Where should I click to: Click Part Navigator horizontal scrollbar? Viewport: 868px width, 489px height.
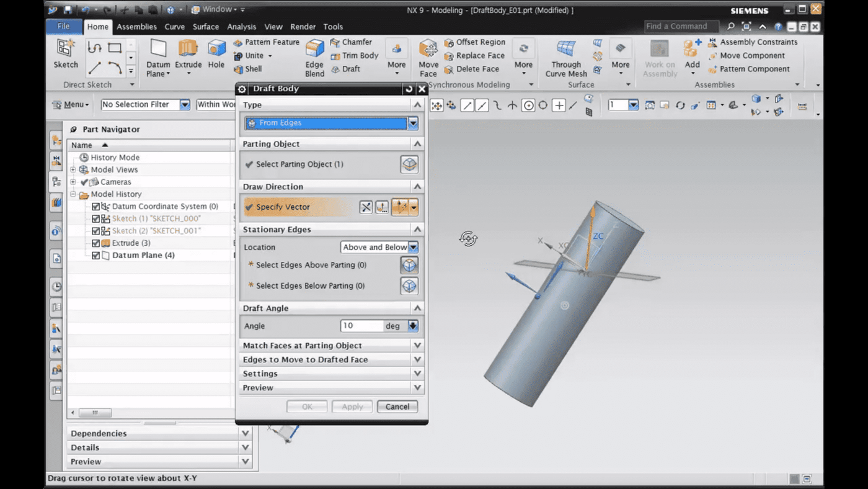[94, 413]
